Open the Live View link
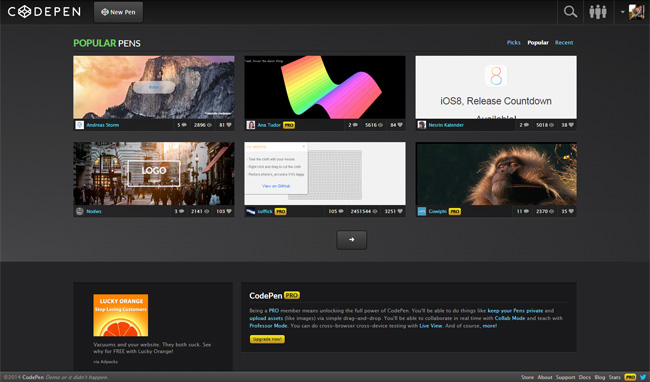 [x=431, y=326]
